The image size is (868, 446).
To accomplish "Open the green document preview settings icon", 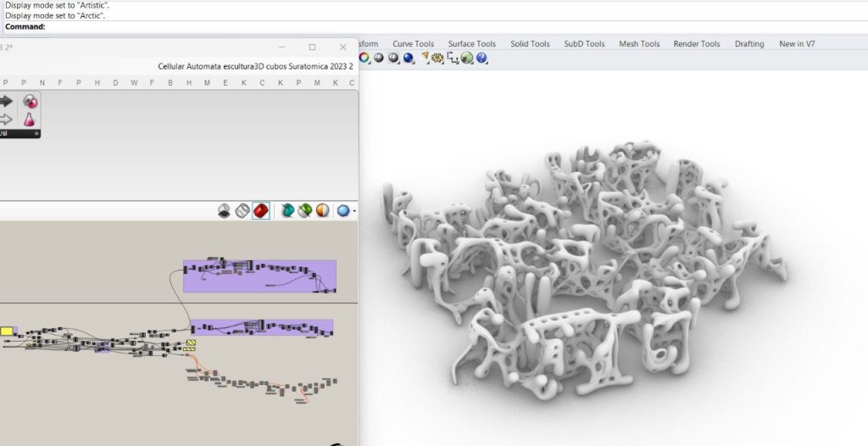I will coord(305,210).
